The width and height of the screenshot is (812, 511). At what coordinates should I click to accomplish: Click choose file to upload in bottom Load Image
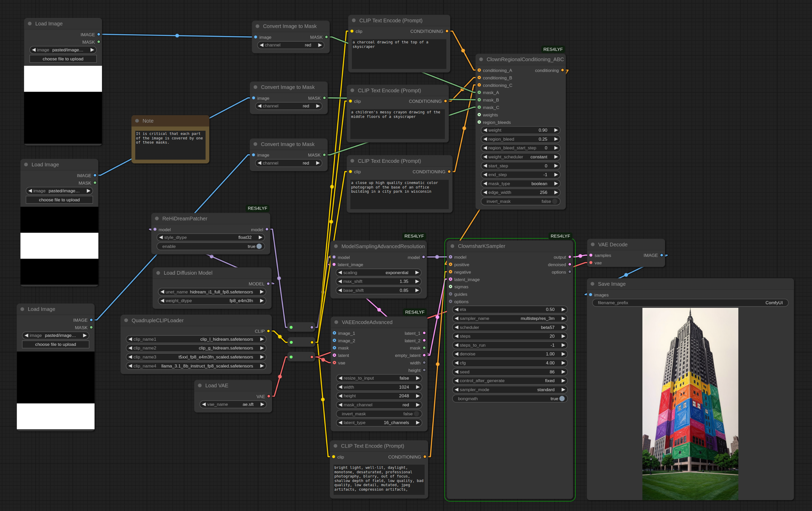(x=56, y=344)
